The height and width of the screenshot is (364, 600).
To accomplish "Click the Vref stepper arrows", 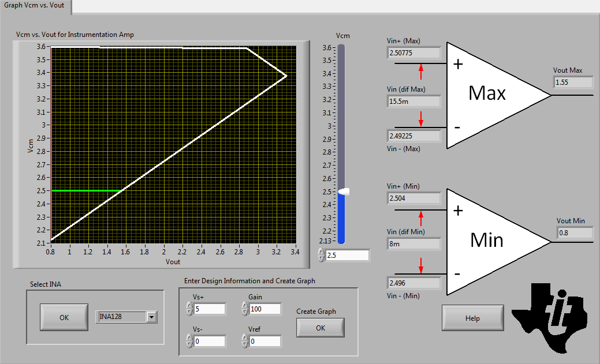I will pos(245,341).
